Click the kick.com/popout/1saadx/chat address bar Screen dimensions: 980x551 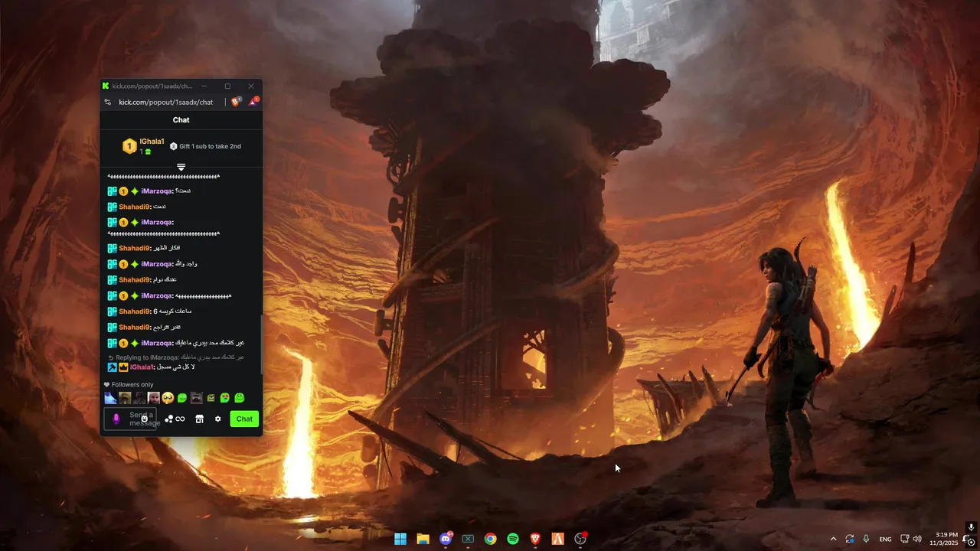pyautogui.click(x=165, y=103)
